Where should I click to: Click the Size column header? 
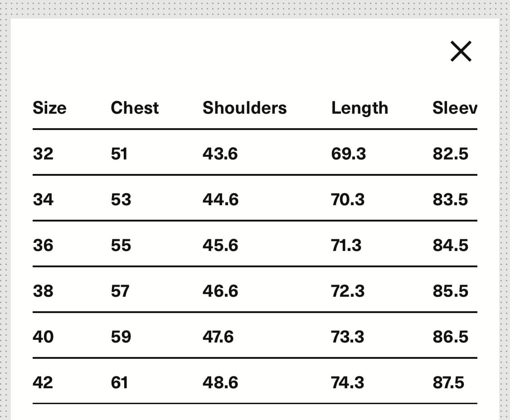coord(49,108)
